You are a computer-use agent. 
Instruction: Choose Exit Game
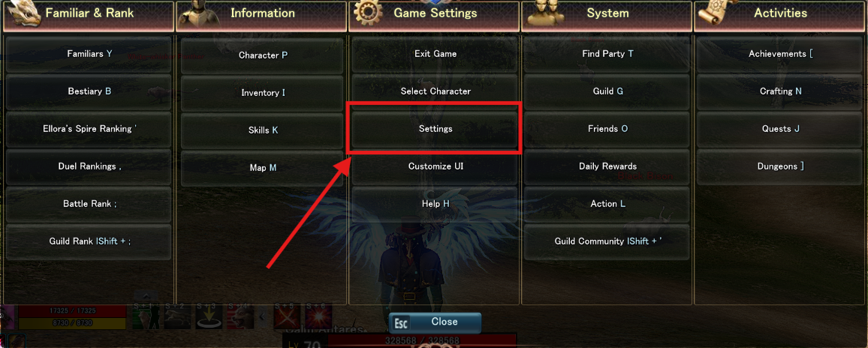[x=436, y=54]
